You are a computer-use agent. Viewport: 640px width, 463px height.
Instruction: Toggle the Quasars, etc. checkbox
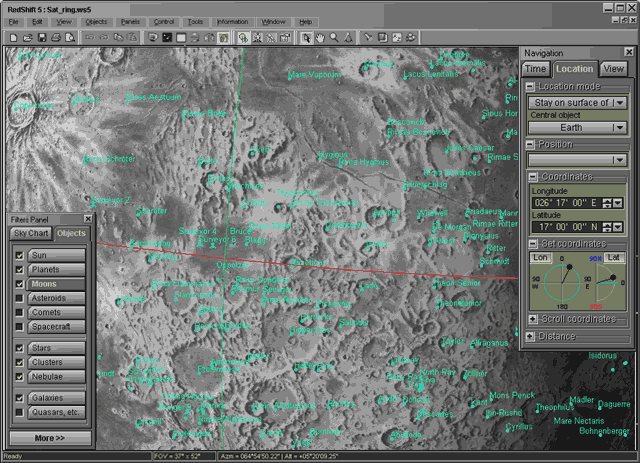[19, 411]
